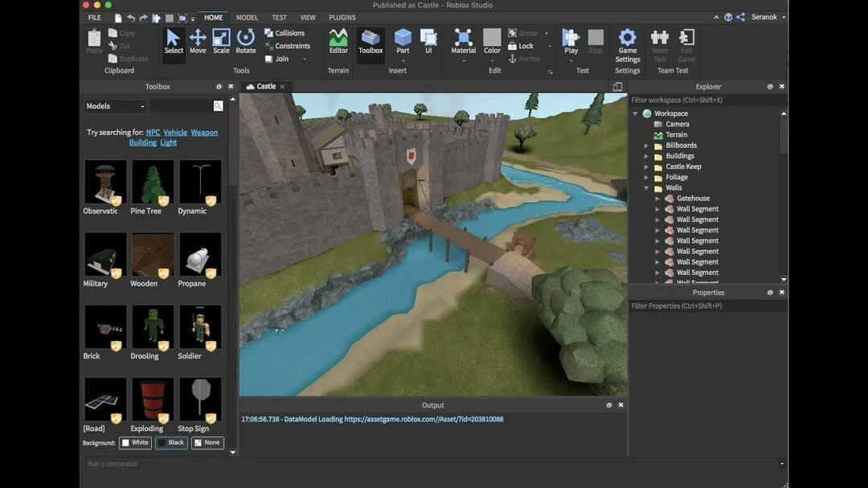Expand the Castle Keep folder
Screen dimensions: 868x488
[x=646, y=166]
